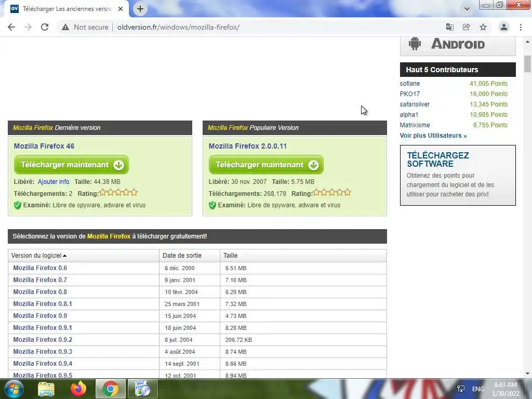Image resolution: width=532 pixels, height=399 pixels.
Task: Switch to the Chrome taskbar button
Action: click(111, 389)
